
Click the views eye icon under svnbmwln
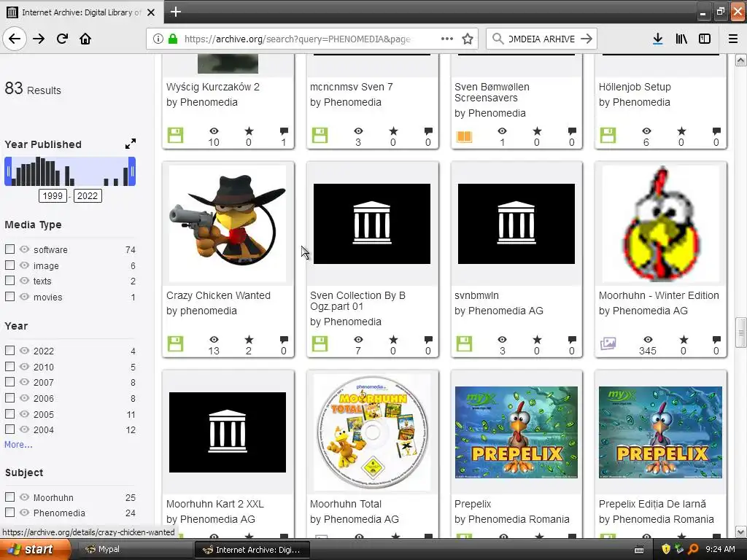502,340
